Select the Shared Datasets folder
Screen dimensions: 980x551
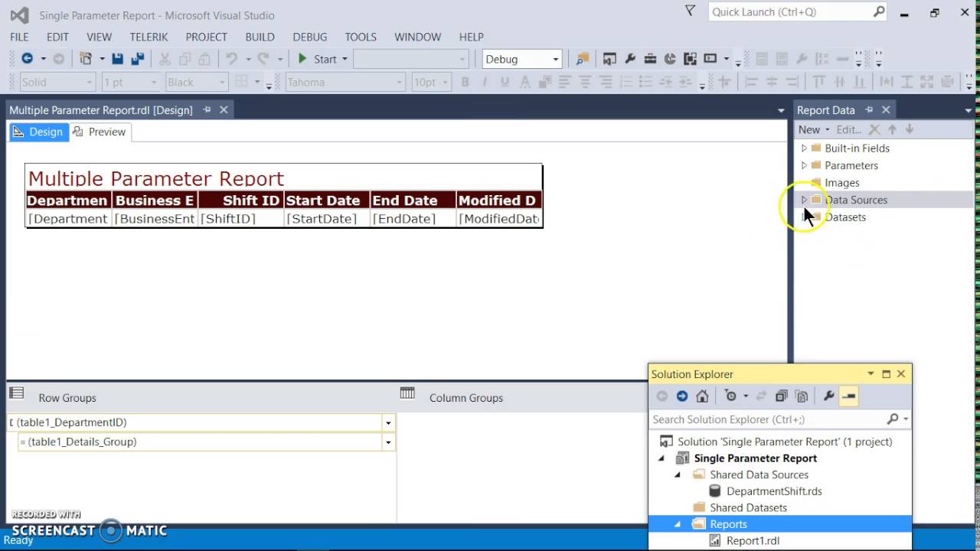click(x=748, y=508)
